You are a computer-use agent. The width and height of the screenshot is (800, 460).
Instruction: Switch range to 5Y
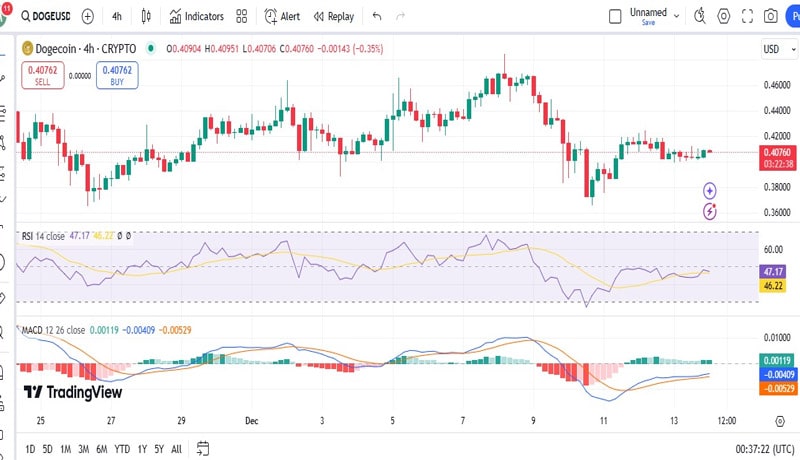point(159,449)
